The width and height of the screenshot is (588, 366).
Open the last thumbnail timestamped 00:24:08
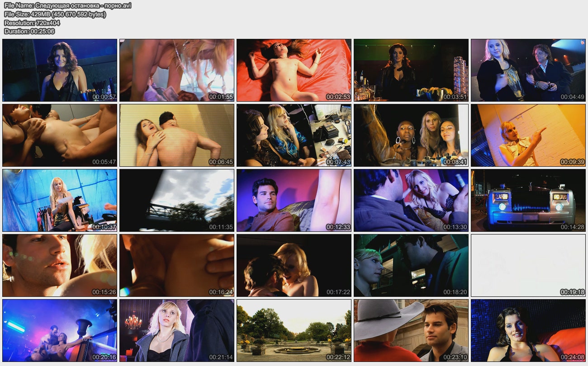528,330
